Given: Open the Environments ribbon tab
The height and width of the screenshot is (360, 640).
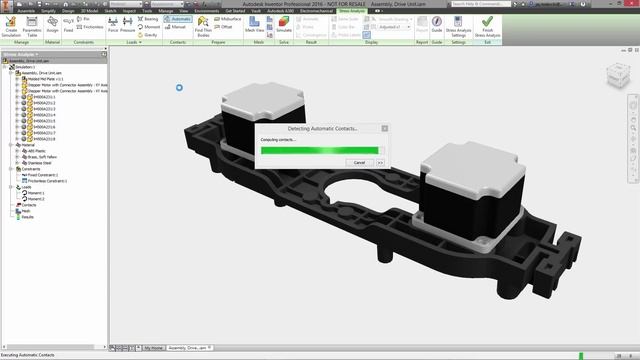Looking at the screenshot, I should point(207,11).
